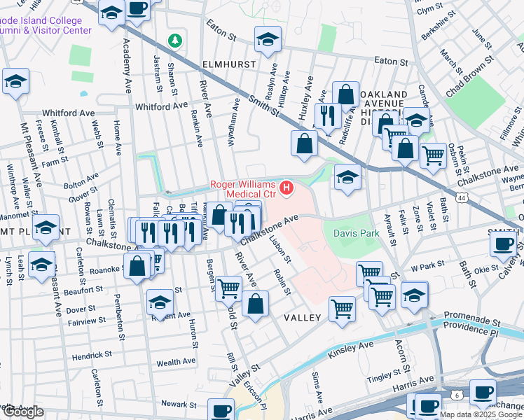This screenshot has height=420, width=524.
Task: Select the Route 44 shield on Smith St
Action: point(462,198)
